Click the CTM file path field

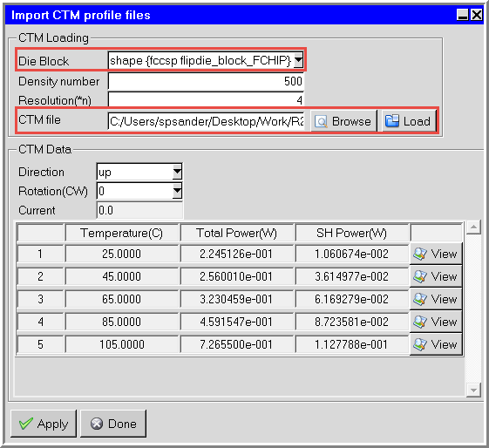(x=206, y=121)
